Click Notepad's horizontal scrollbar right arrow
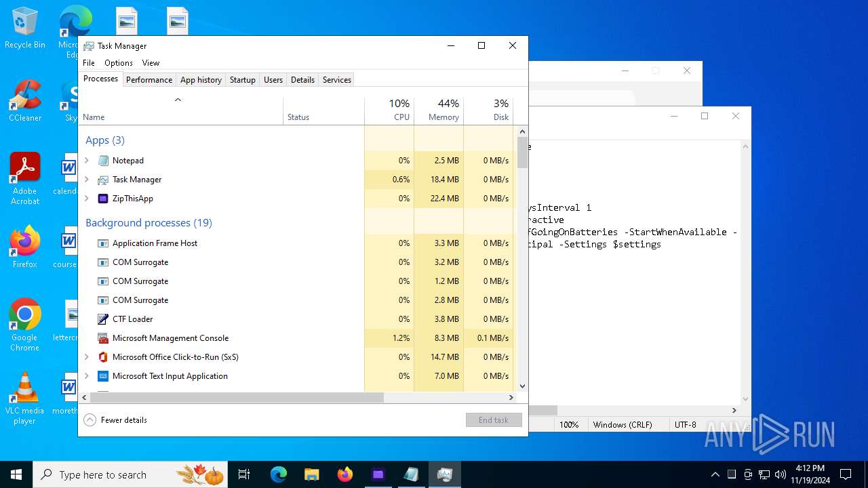868x488 pixels. [734, 410]
